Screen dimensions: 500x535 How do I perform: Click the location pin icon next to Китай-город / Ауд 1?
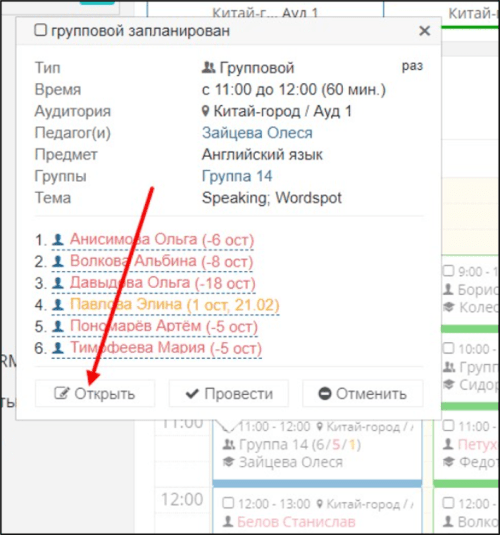(205, 111)
